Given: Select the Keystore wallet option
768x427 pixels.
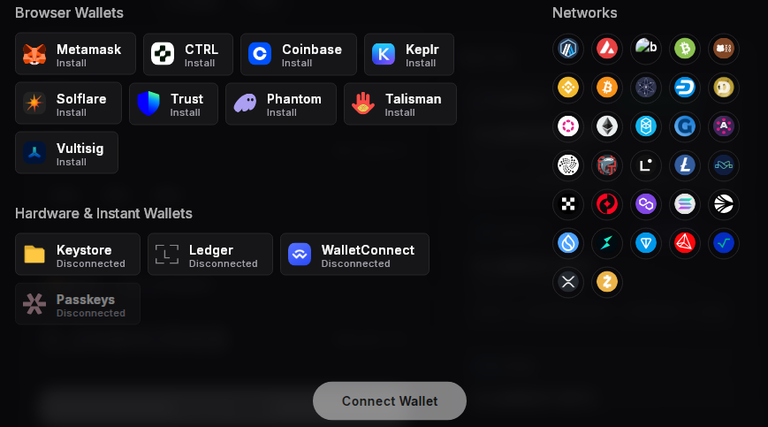Looking at the screenshot, I should tap(77, 254).
